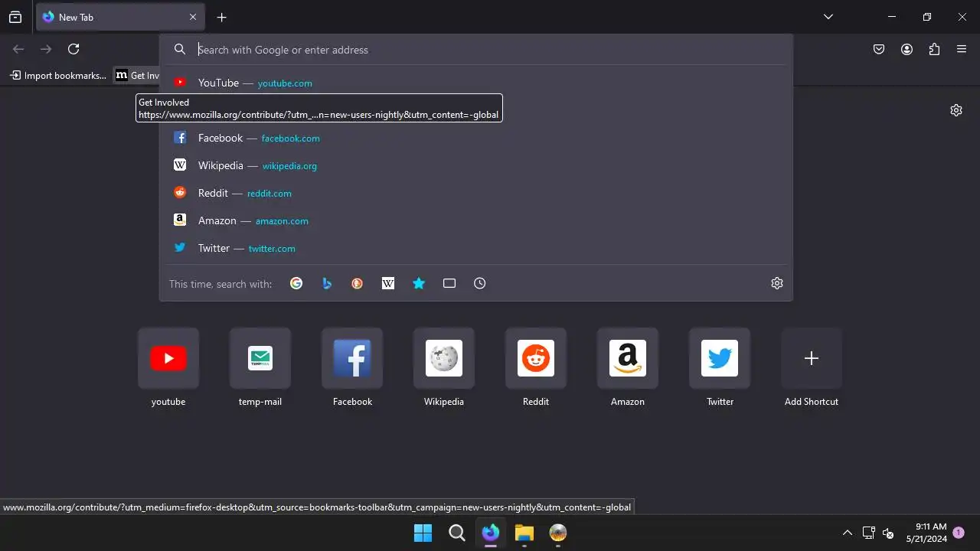The height and width of the screenshot is (551, 980).
Task: Select YouTube suggestion in address dropdown
Action: tap(475, 83)
